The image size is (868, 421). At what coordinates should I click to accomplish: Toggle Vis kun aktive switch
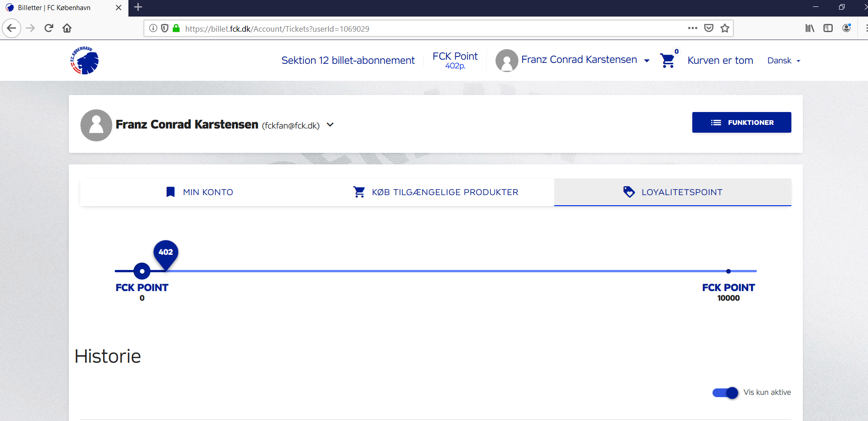725,393
